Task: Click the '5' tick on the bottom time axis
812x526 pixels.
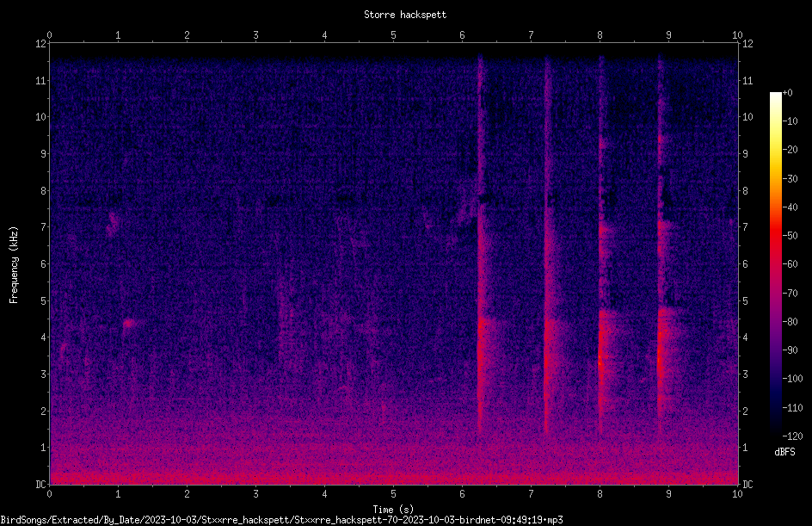Action: (x=394, y=494)
